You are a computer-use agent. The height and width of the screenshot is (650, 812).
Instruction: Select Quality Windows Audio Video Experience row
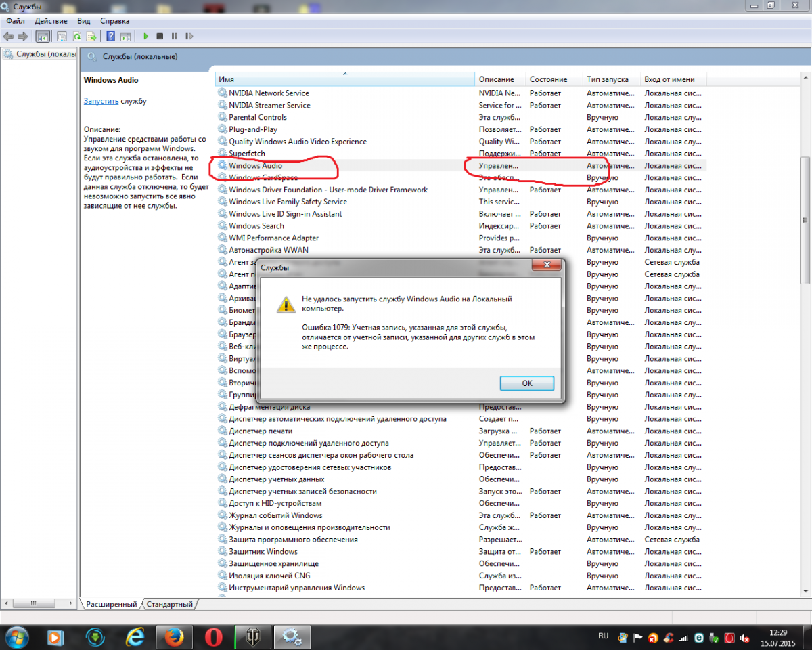click(x=461, y=142)
